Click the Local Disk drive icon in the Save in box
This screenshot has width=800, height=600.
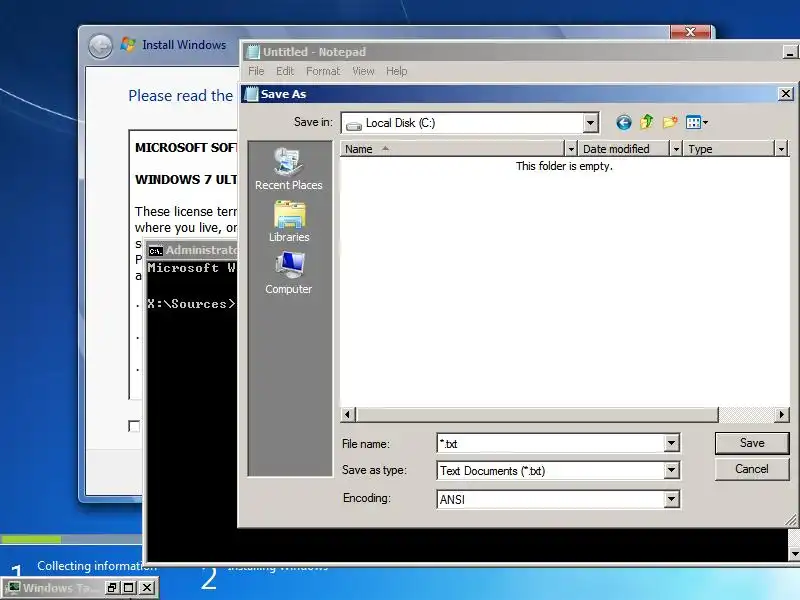pyautogui.click(x=354, y=124)
